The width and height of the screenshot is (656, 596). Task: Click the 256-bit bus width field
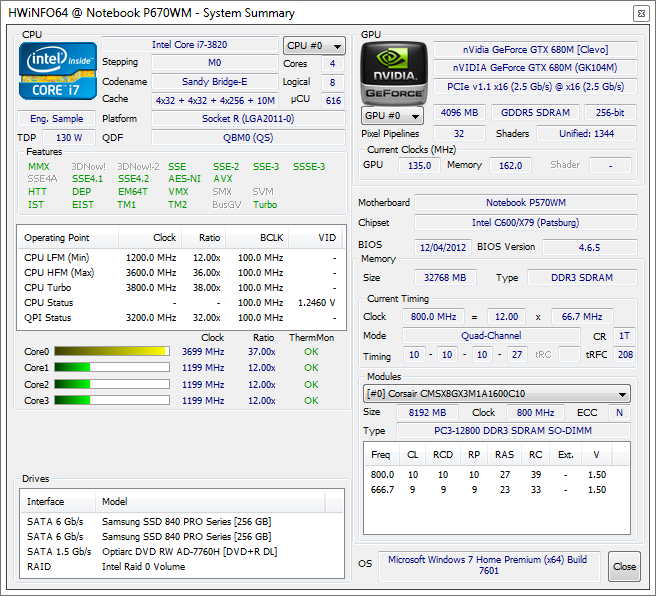pyautogui.click(x=610, y=113)
